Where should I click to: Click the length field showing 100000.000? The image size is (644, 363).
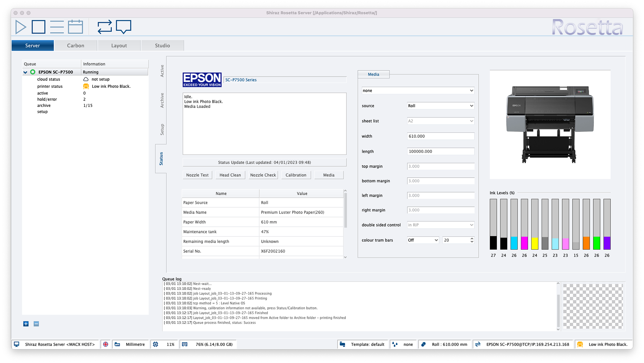pos(441,152)
